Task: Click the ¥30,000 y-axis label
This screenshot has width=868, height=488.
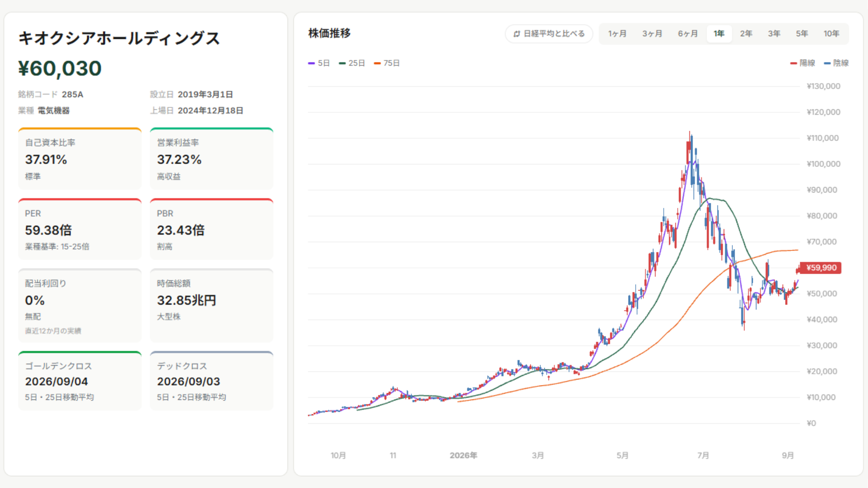Action: [821, 346]
